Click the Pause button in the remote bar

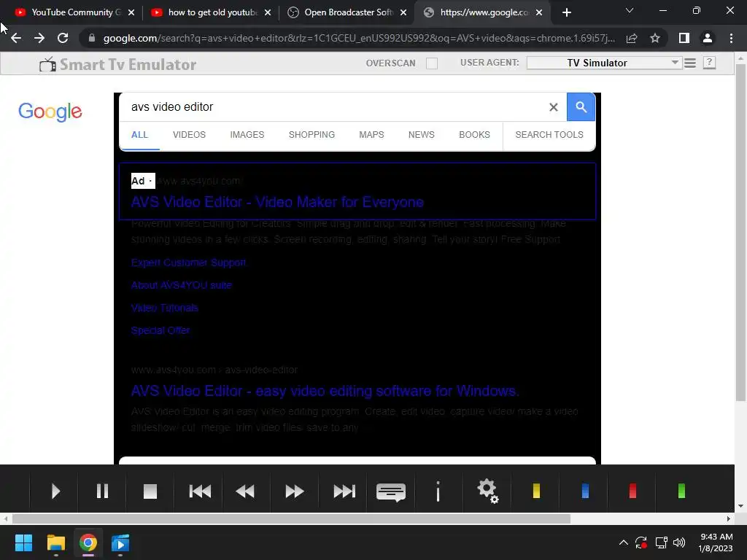coord(102,491)
